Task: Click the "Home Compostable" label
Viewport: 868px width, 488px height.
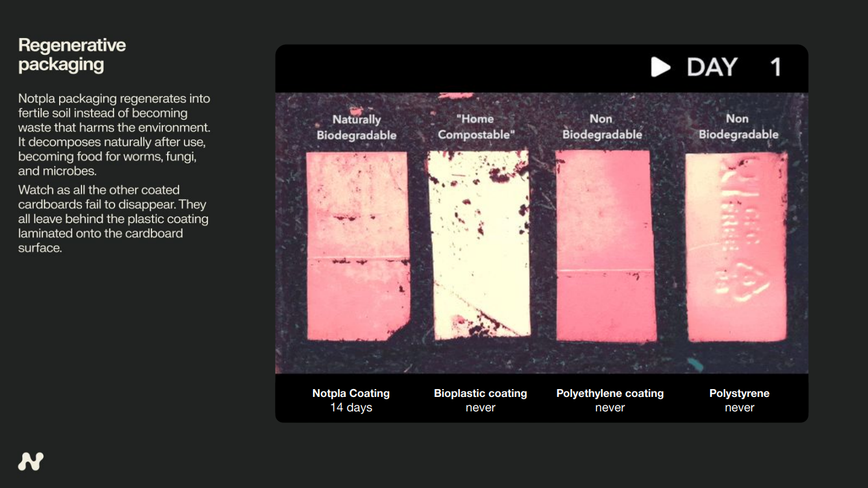Action: [x=477, y=127]
